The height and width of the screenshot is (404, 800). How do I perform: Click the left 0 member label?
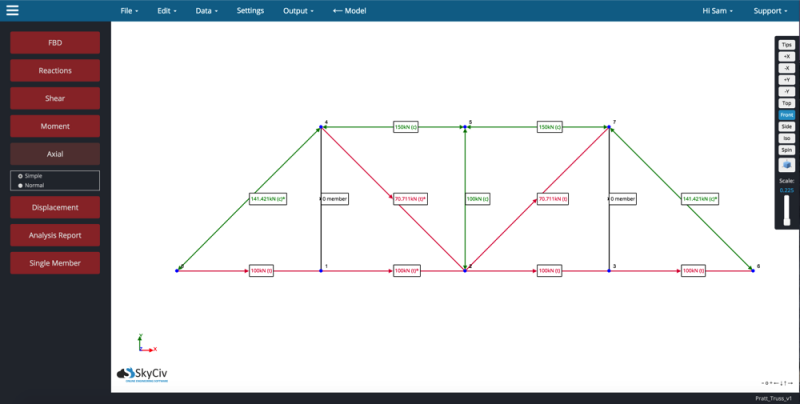(335, 199)
